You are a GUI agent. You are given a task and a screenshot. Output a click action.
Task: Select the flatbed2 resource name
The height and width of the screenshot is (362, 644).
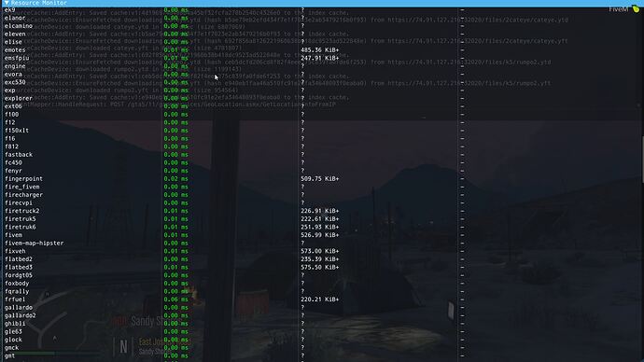tap(19, 259)
